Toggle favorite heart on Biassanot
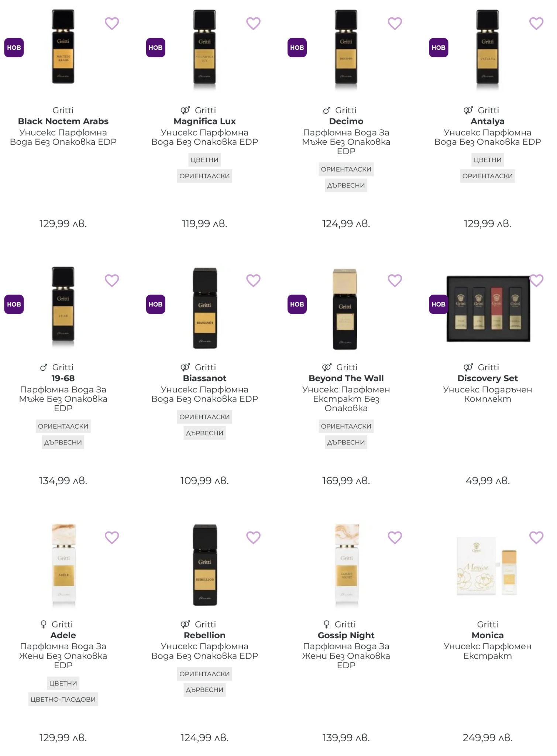 pyautogui.click(x=253, y=281)
